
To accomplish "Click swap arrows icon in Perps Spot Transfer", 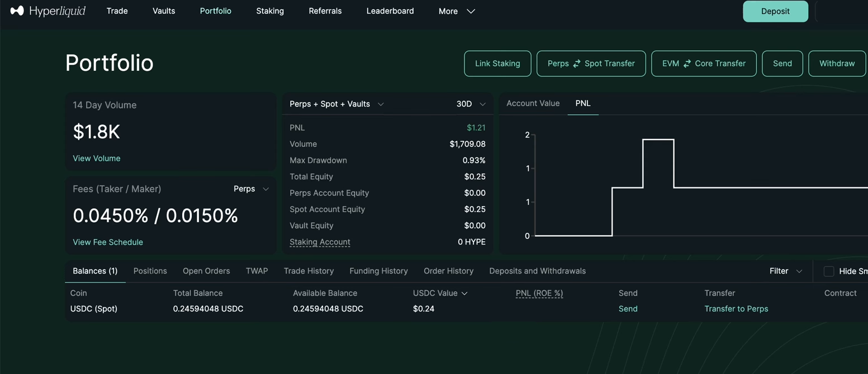I will pos(577,64).
